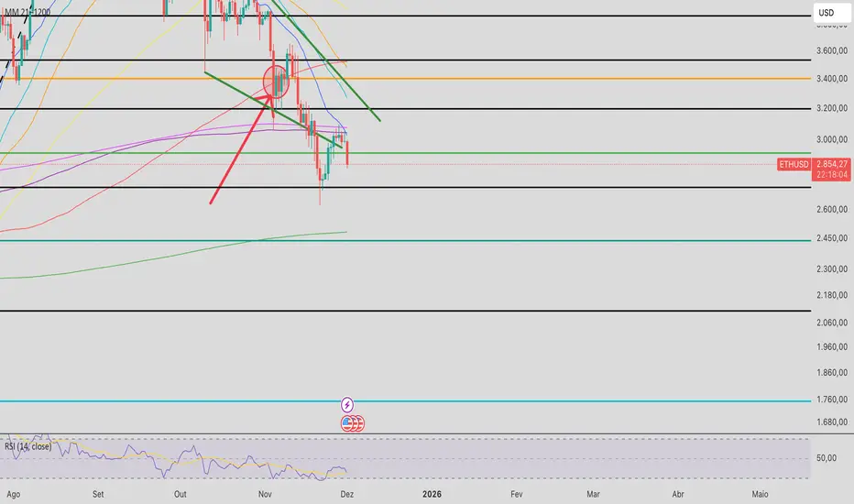854x504 pixels.
Task: Click the 1.680,00 price axis label
Action: pos(832,422)
